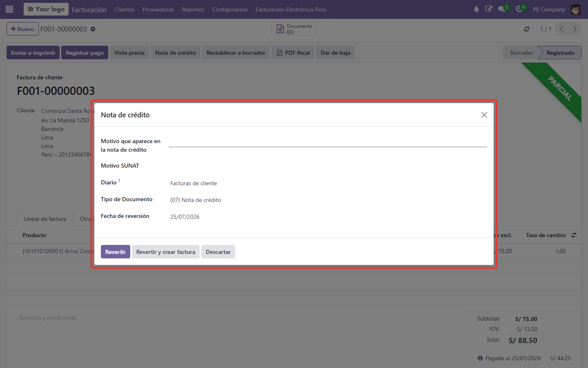The image size is (588, 368).
Task: Click Revertir y crear factura button
Action: (x=166, y=252)
